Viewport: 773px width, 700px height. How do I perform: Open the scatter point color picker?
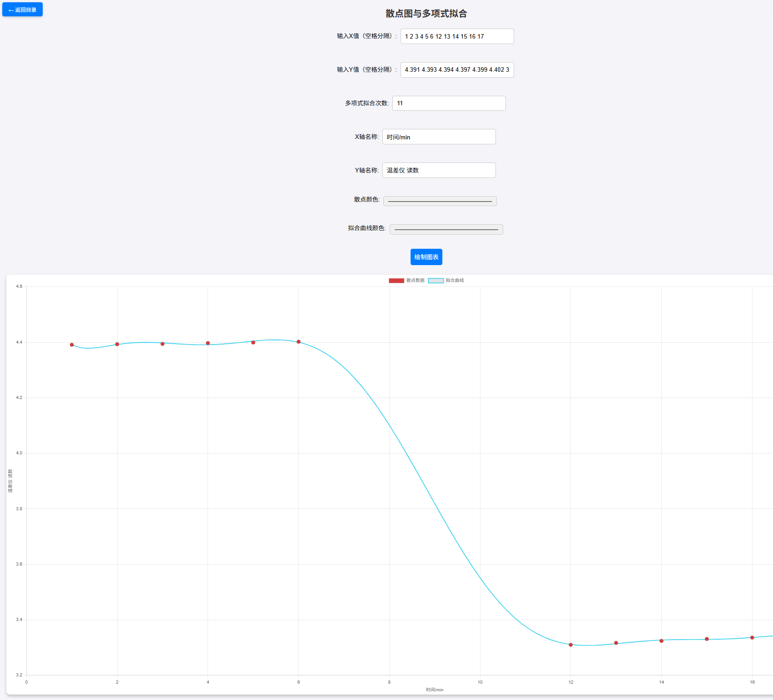(440, 201)
